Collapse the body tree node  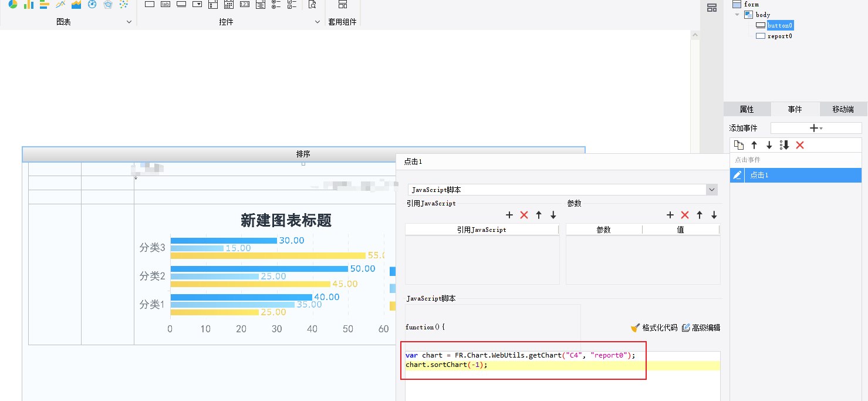(737, 15)
